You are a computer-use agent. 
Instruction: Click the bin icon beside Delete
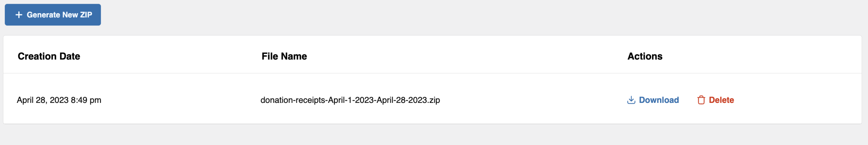click(x=701, y=100)
